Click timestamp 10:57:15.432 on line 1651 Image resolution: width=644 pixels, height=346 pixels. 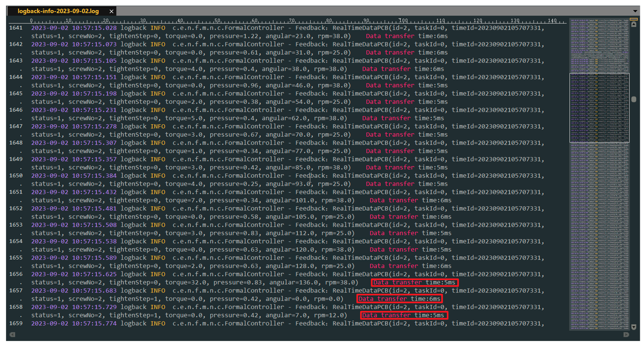click(x=94, y=192)
